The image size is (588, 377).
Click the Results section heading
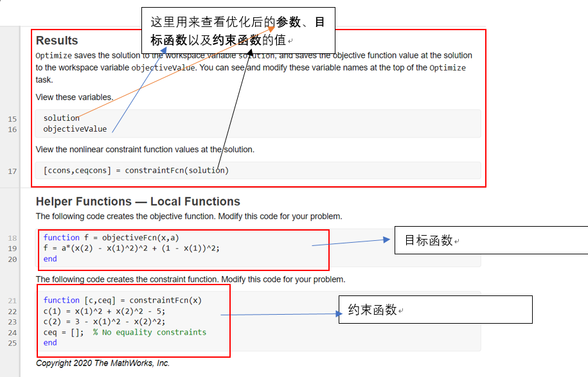coord(57,40)
